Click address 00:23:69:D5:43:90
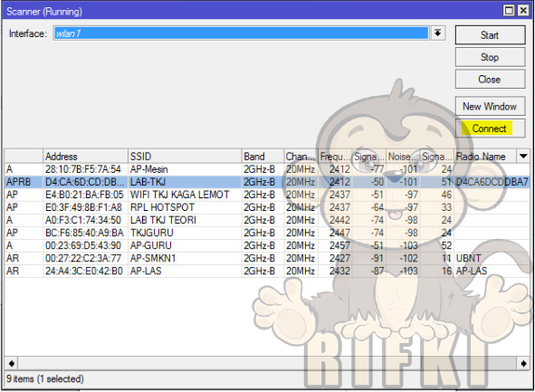 [83, 245]
